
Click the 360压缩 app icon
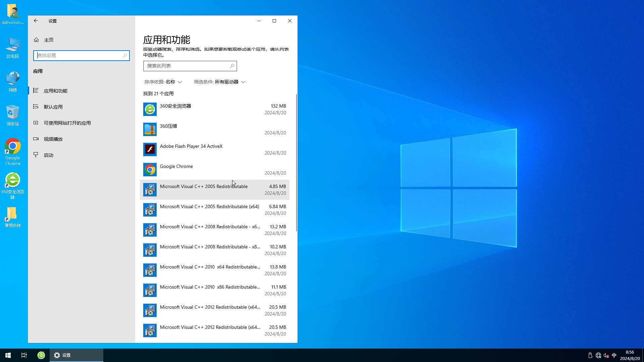click(150, 129)
